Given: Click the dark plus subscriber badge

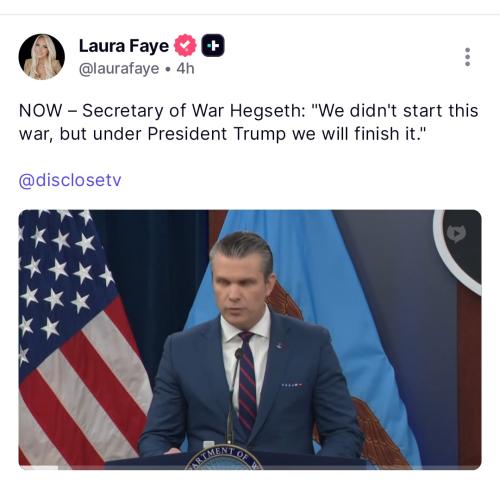Looking at the screenshot, I should [213, 45].
